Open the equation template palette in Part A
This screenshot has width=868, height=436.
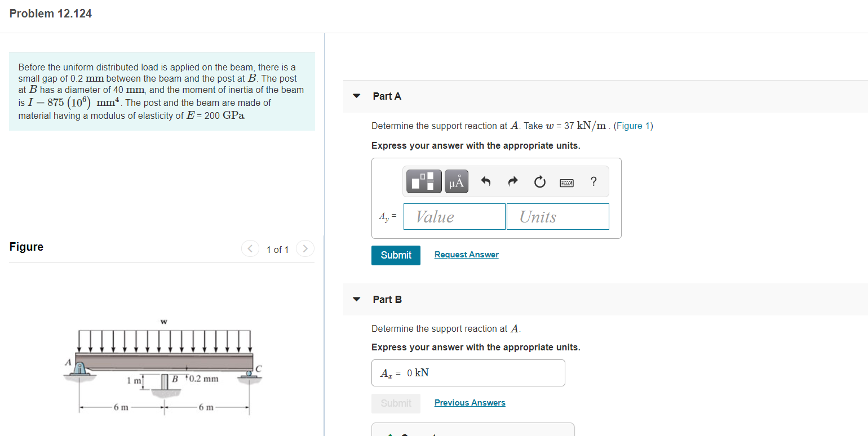click(x=423, y=181)
